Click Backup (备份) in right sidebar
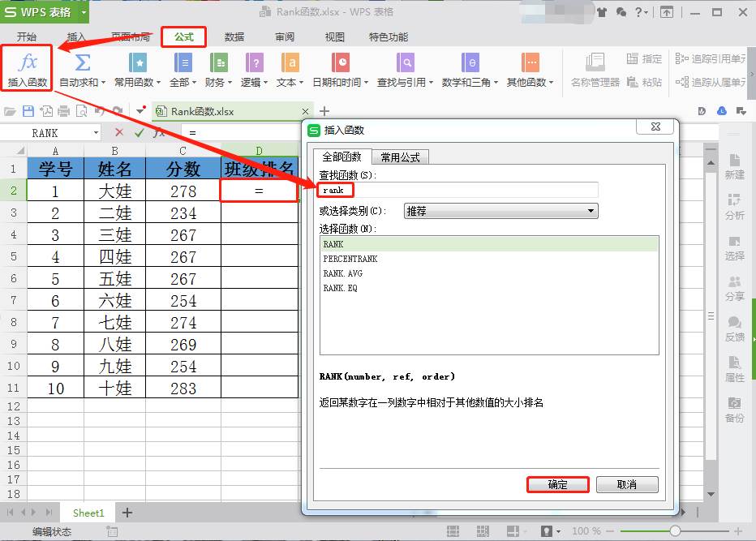Image resolution: width=756 pixels, height=541 pixels. 734,410
